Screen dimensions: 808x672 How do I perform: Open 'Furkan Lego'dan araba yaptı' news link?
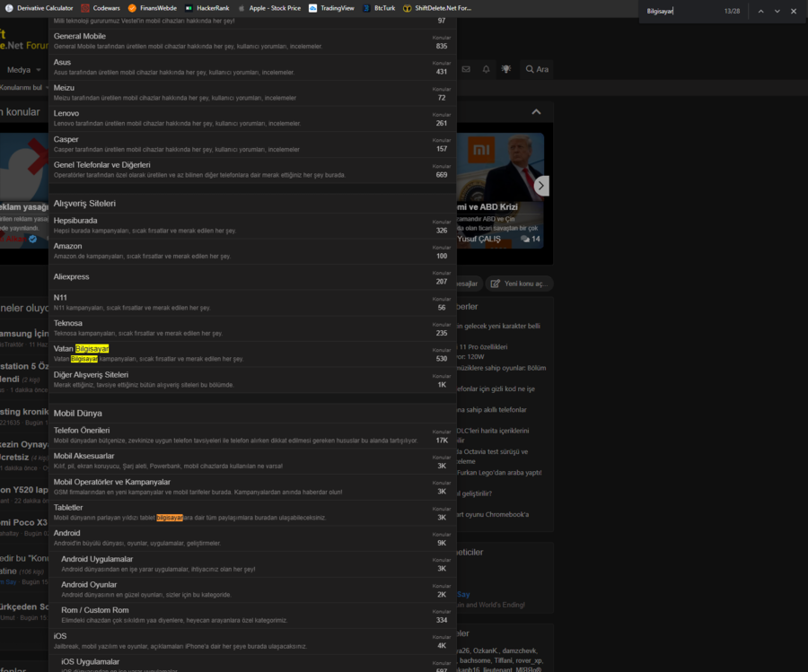499,473
